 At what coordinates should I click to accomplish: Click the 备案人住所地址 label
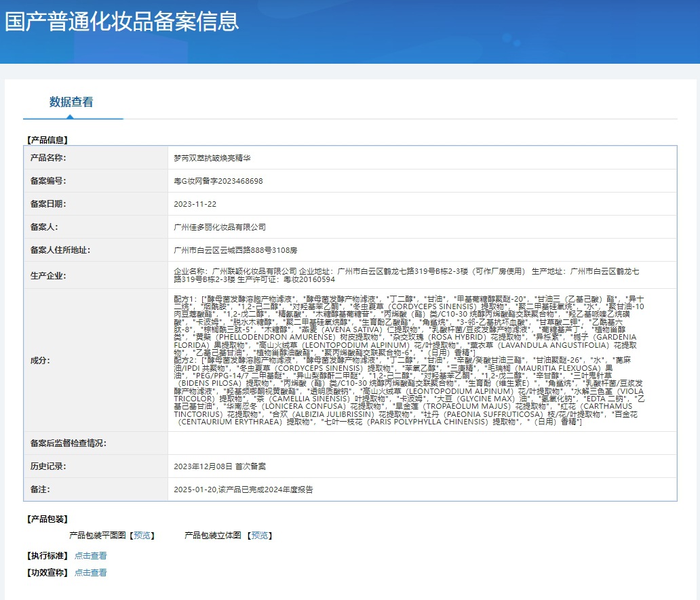60,251
